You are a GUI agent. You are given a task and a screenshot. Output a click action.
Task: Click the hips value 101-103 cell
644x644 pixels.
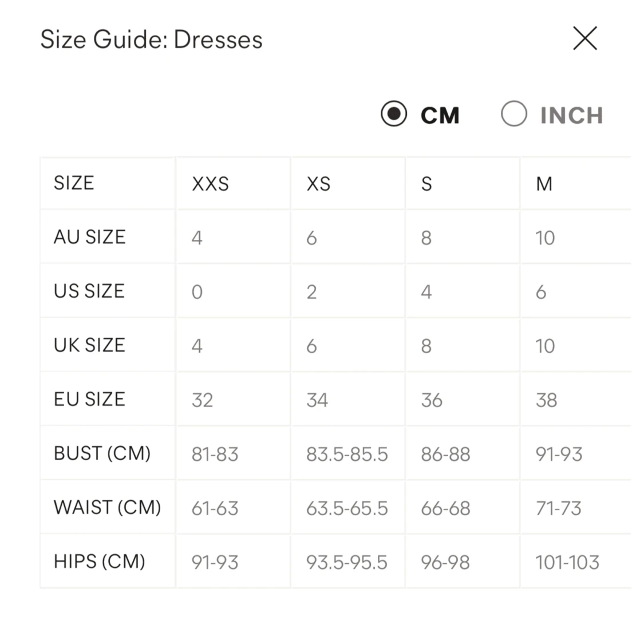click(567, 563)
